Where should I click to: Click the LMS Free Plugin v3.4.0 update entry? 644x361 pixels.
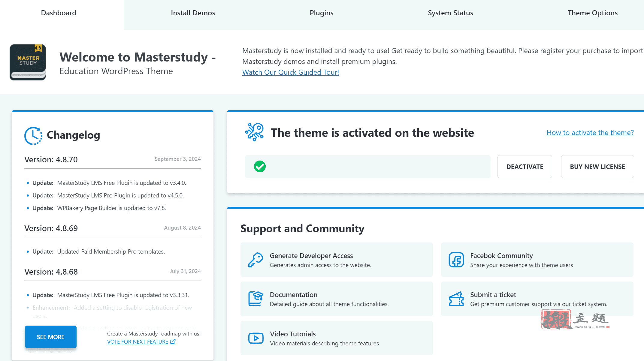109,183
